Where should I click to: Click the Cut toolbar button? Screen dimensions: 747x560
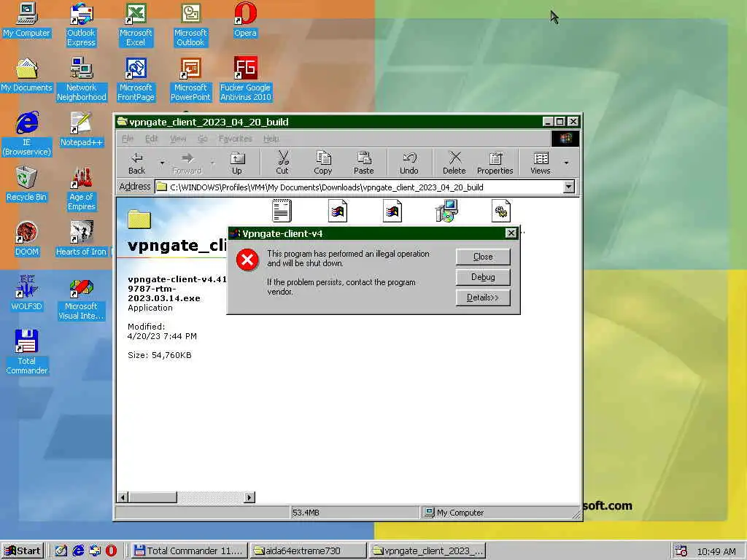click(x=282, y=163)
